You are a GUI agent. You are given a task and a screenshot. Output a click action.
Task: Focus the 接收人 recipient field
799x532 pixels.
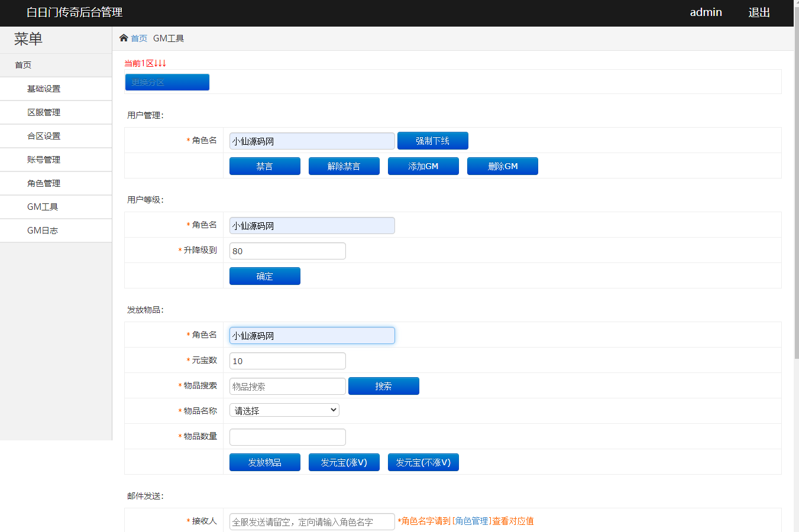pyautogui.click(x=312, y=522)
